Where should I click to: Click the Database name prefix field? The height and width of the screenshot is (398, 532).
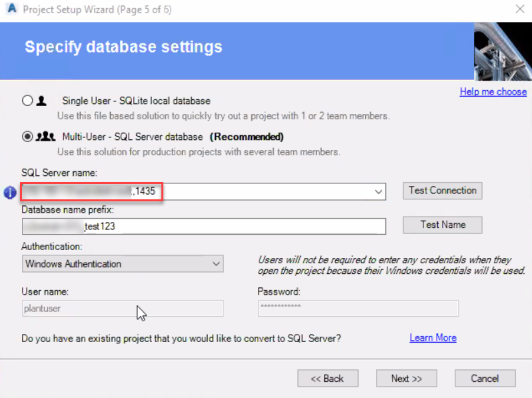[x=203, y=226]
